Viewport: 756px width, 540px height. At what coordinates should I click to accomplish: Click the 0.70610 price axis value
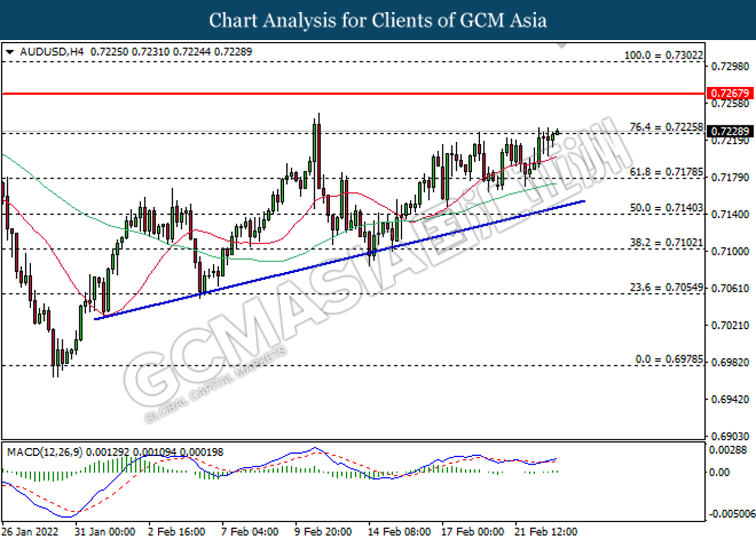[x=730, y=288]
